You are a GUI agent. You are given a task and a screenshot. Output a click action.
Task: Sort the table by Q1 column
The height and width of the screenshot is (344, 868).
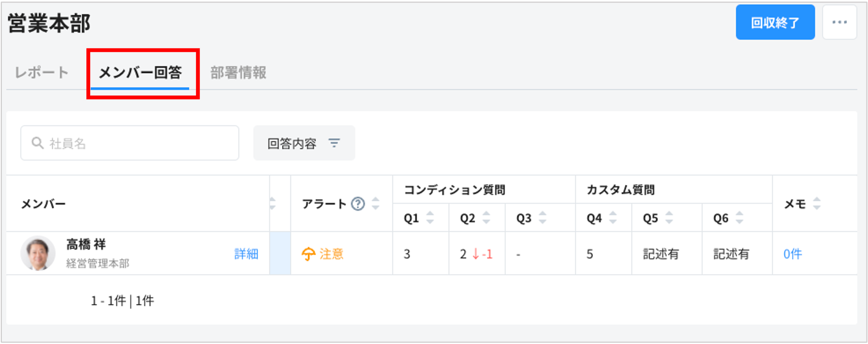coord(430,218)
